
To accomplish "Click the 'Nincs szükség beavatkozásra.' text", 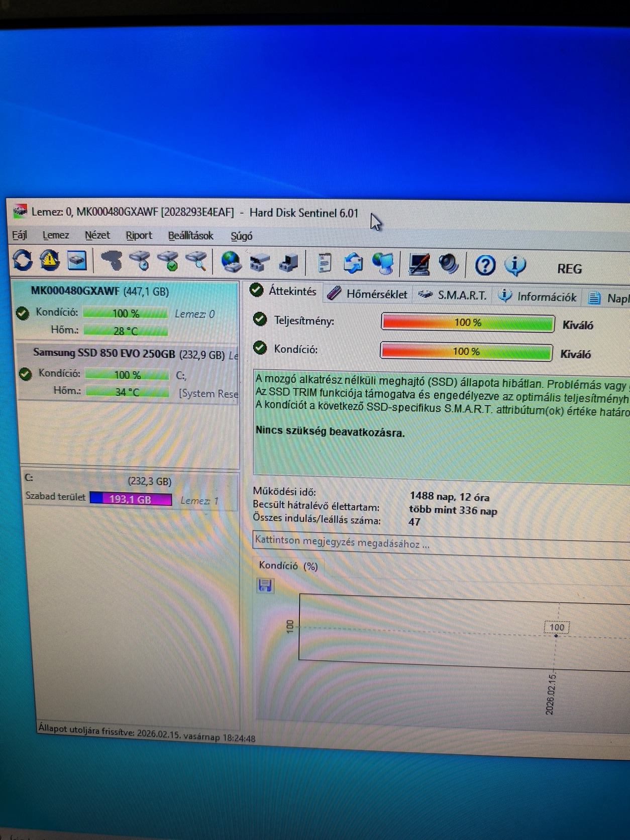I will (330, 432).
